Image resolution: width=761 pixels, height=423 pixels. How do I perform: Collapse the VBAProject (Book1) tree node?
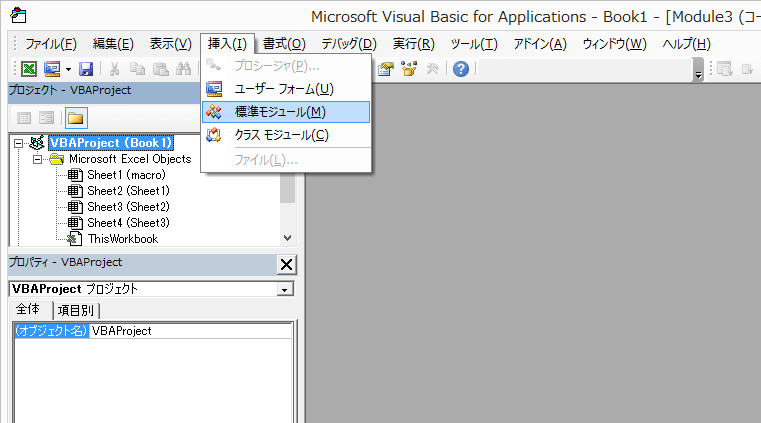[18, 143]
